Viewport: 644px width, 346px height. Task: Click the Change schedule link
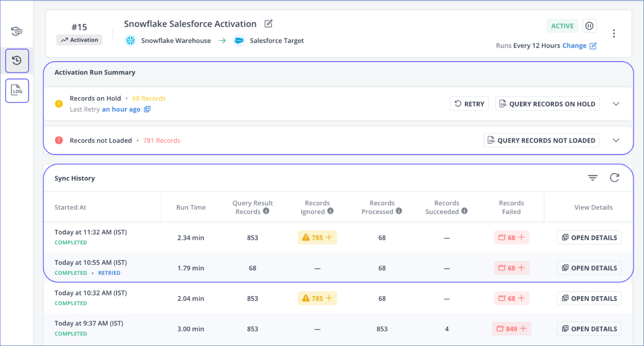[574, 46]
